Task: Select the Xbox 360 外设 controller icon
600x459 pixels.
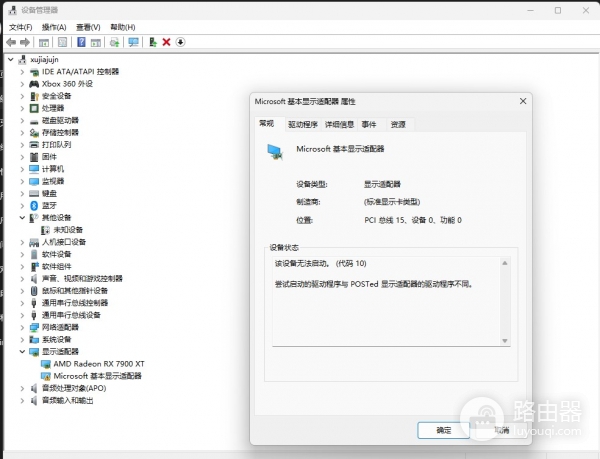Action: (34, 84)
